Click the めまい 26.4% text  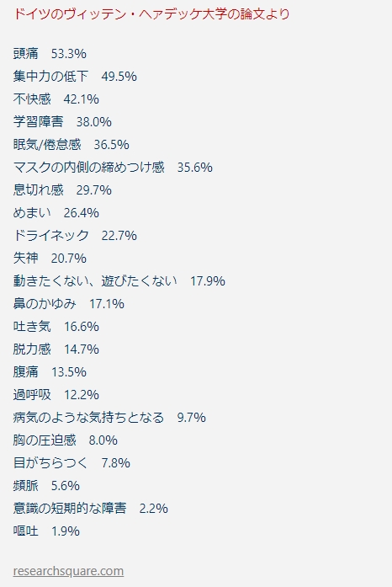click(x=56, y=212)
